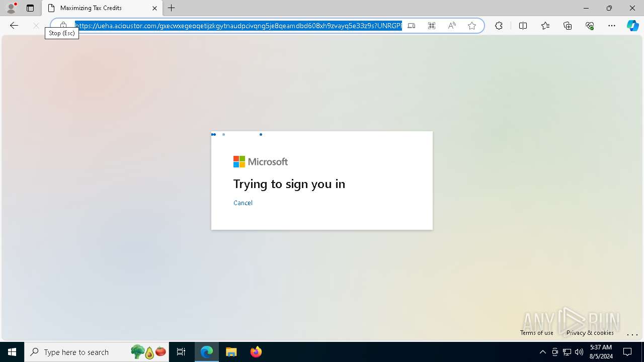644x362 pixels.
Task: Open the app available device icon
Action: [412, 26]
